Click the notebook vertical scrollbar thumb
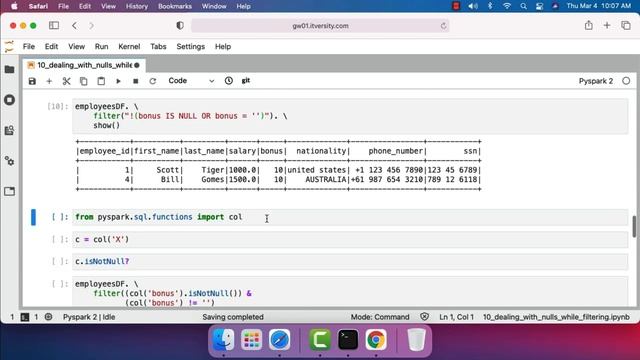Viewport: 640px width, 360px height. [634, 226]
